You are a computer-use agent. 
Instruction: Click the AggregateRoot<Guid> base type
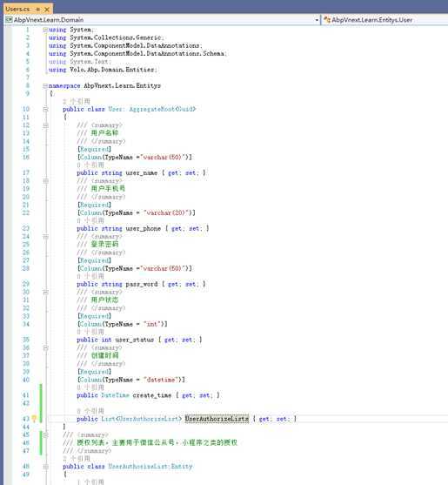[x=163, y=109]
